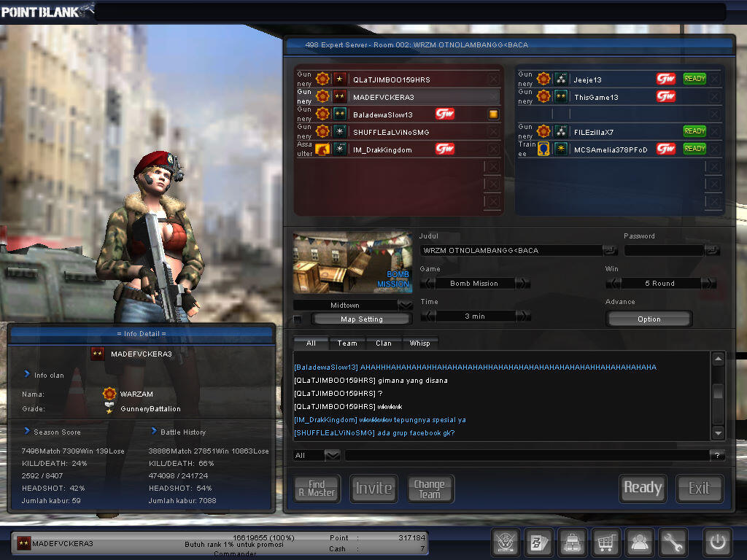Click rank badge beside ThisGame13
The image size is (747, 560).
(x=561, y=97)
